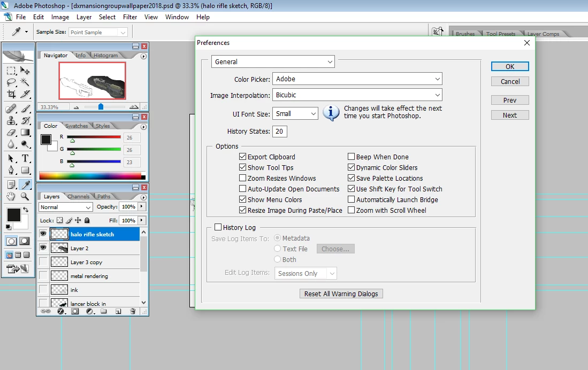The height and width of the screenshot is (370, 588).
Task: Select the Dodge tool
Action: coord(25,144)
